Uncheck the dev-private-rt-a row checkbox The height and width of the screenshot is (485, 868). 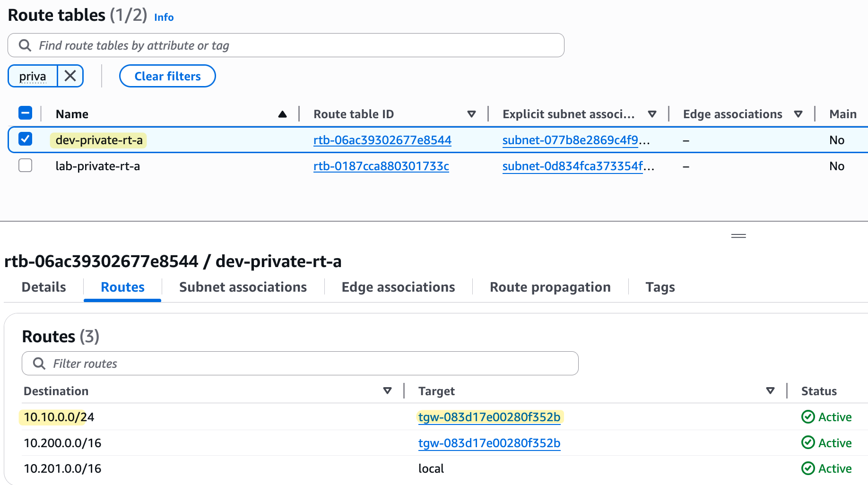(x=25, y=139)
